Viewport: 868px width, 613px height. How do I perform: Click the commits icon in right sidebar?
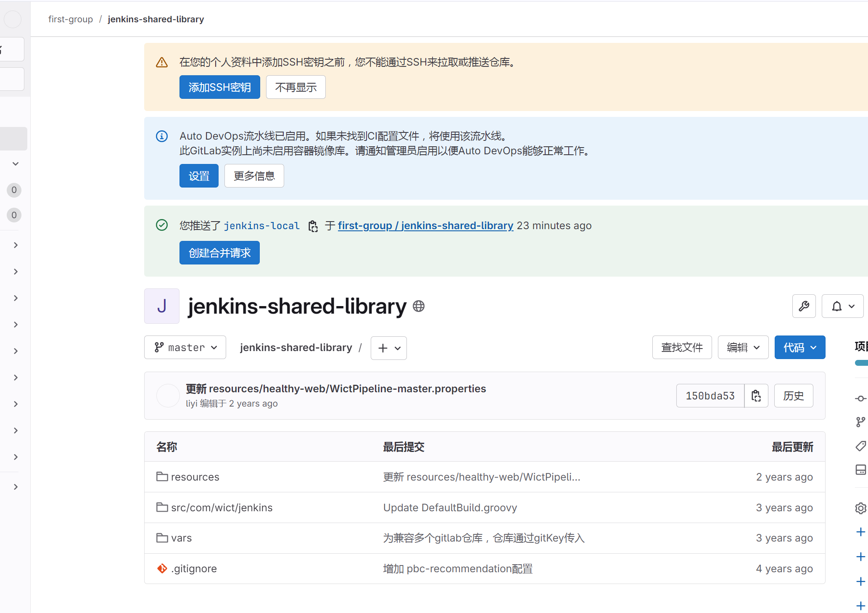pos(860,398)
